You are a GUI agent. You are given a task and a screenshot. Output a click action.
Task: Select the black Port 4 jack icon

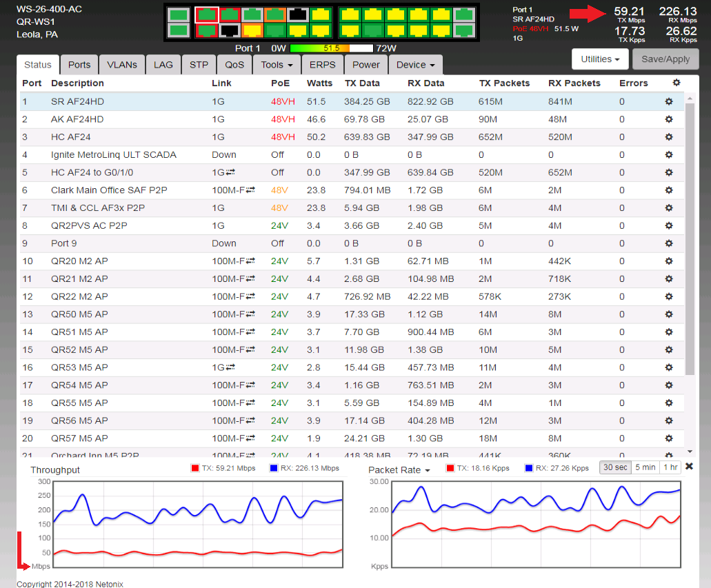(x=229, y=30)
